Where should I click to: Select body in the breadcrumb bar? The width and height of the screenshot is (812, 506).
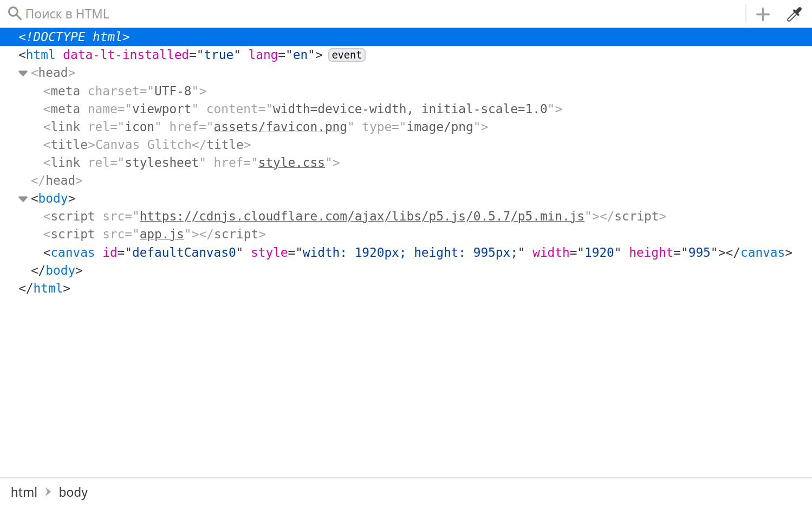(x=73, y=492)
